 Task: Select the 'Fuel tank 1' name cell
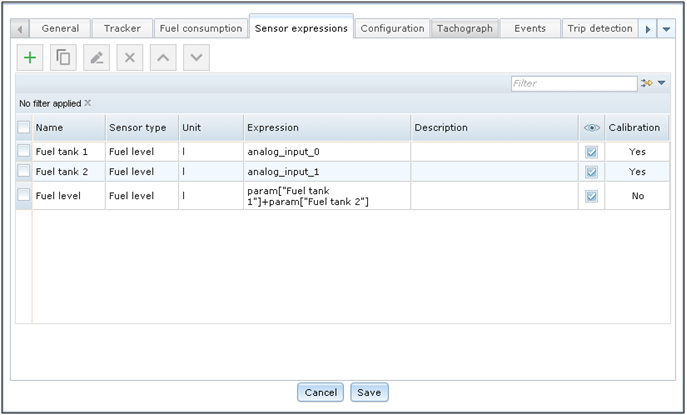(69, 152)
